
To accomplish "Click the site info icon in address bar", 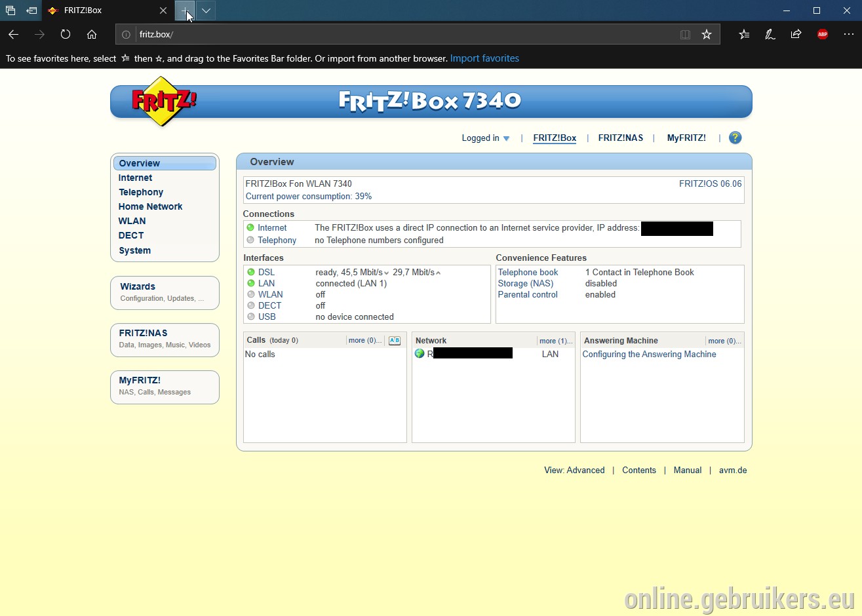I will click(x=126, y=35).
